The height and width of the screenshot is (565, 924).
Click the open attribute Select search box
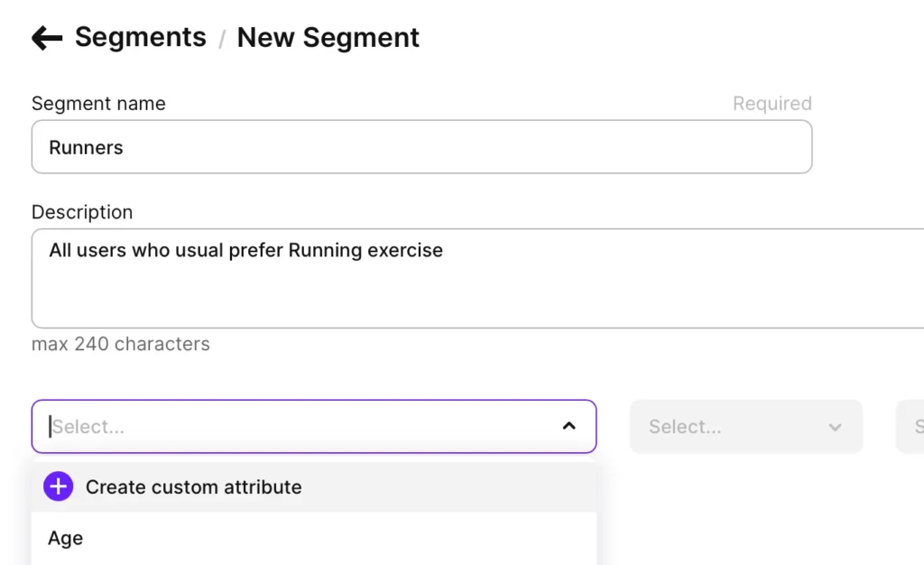298,427
